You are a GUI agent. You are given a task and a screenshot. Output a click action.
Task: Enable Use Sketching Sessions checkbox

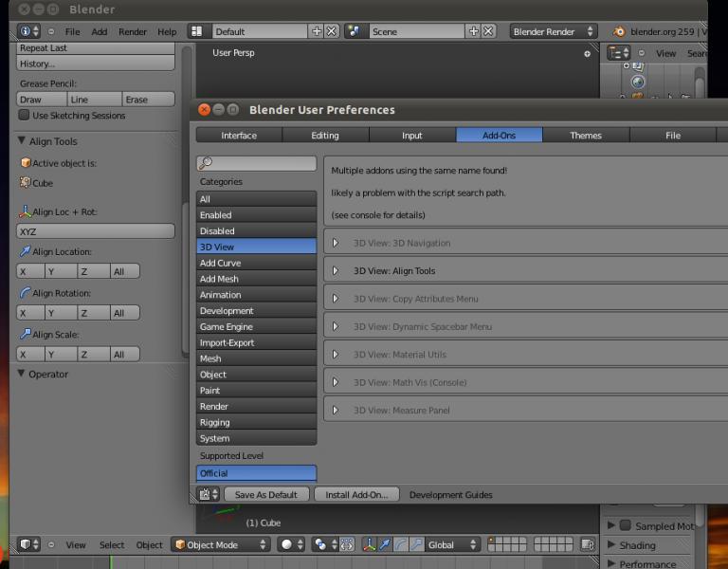tap(25, 116)
